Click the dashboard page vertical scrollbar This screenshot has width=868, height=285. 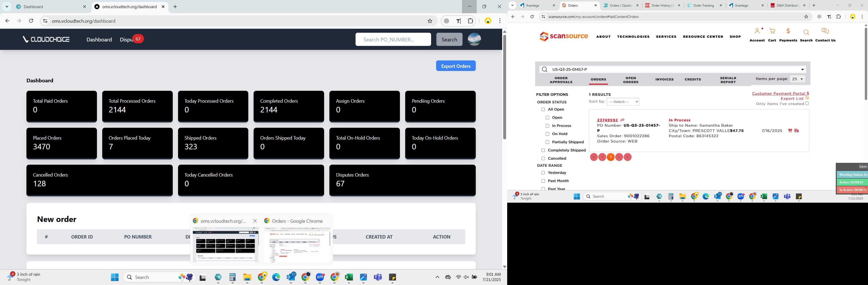click(505, 87)
